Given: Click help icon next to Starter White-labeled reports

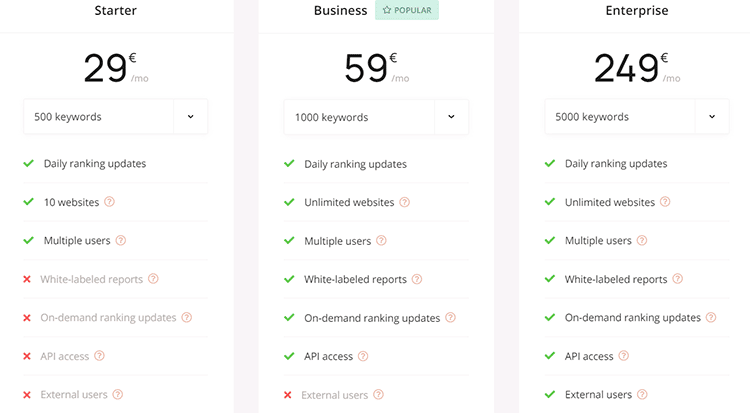Looking at the screenshot, I should click(153, 279).
